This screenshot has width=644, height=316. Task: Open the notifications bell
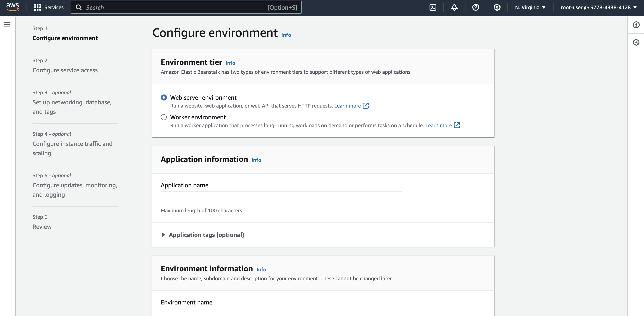454,7
